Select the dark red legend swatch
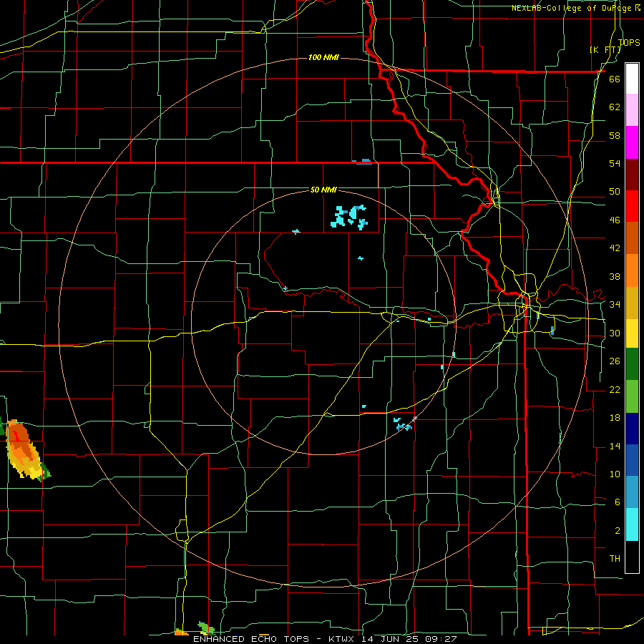Screen dimensions: 644x644 tap(632, 175)
